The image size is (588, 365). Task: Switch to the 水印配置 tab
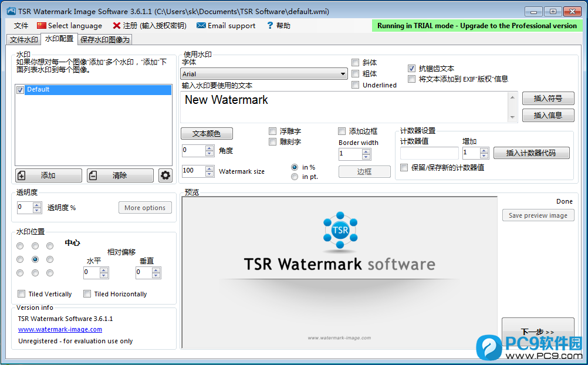(59, 39)
